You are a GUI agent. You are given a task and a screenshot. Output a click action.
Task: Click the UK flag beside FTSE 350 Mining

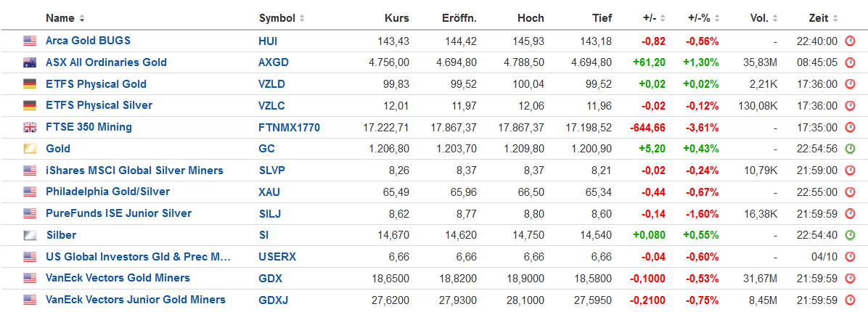click(29, 127)
